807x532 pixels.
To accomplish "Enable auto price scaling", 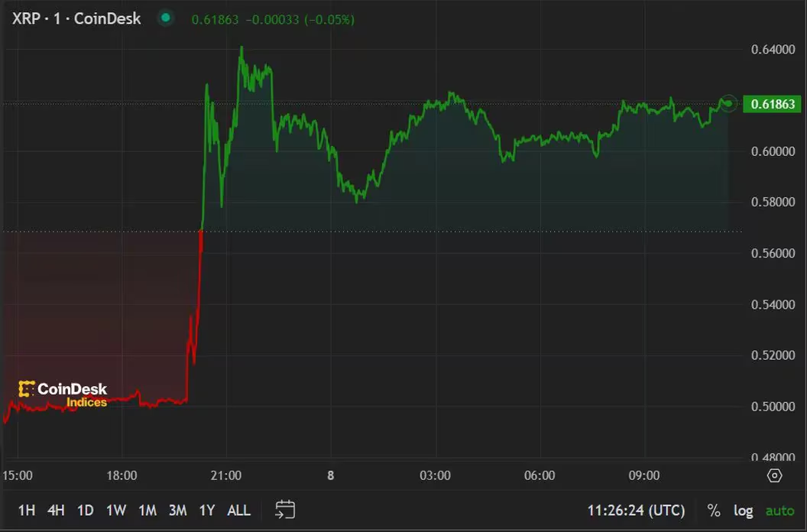I will click(779, 510).
